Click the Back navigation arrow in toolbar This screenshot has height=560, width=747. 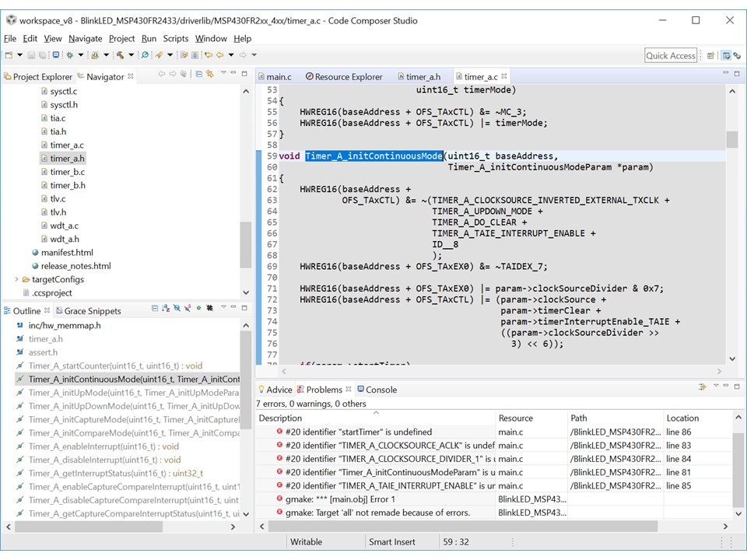pyautogui.click(x=220, y=55)
